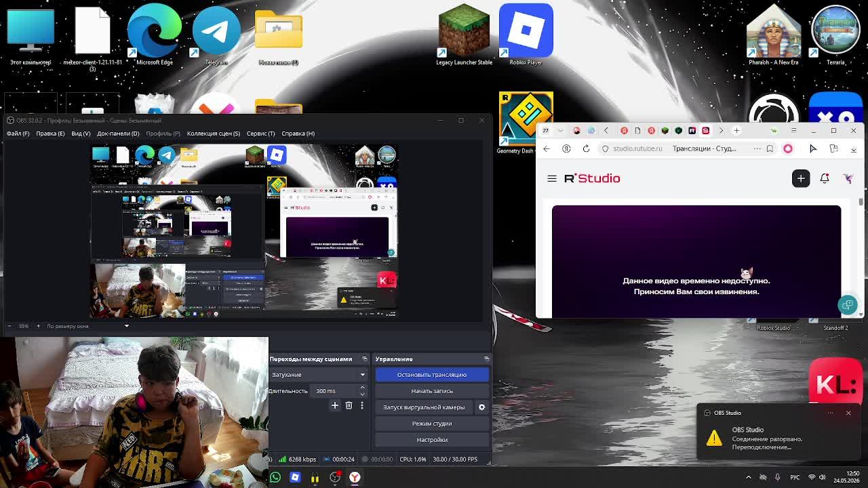Image resolution: width=868 pixels, height=488 pixels.
Task: Open Roblox from the taskbar
Action: (x=295, y=478)
